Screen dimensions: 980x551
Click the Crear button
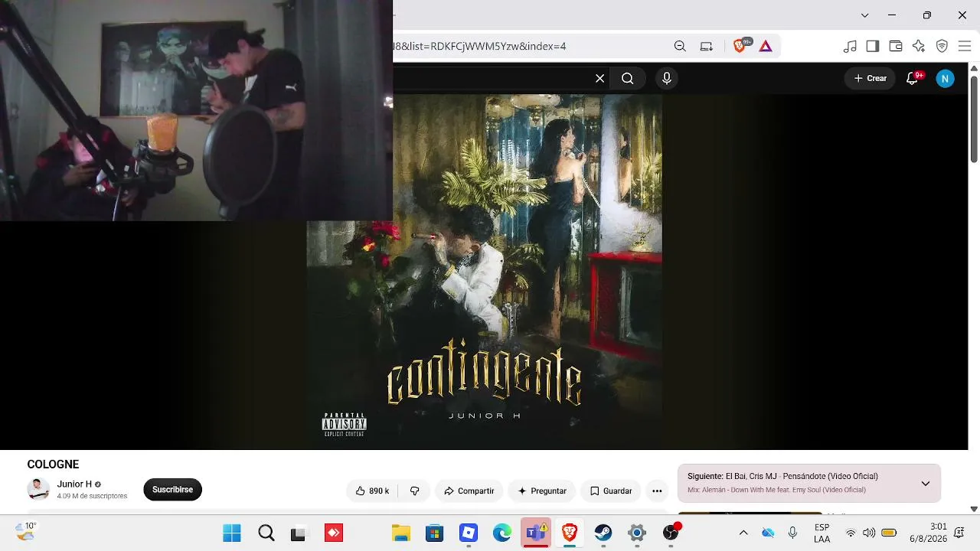[x=870, y=78]
